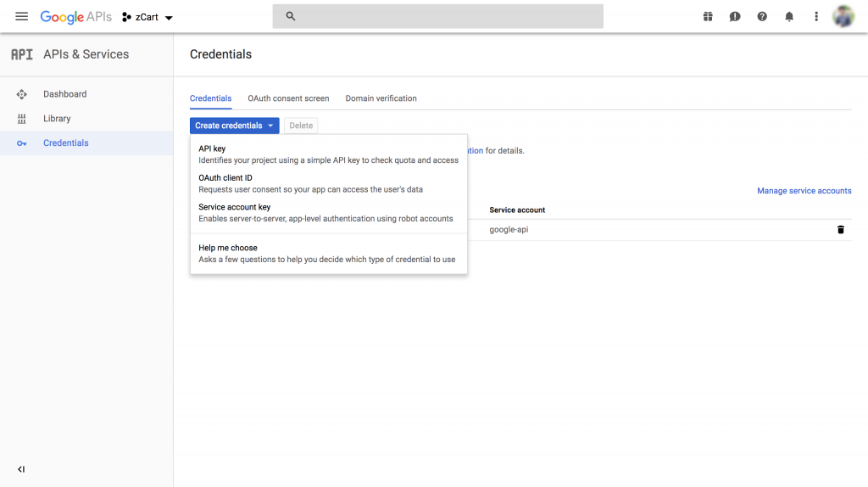Click the google-api service account cell
The width and height of the screenshot is (868, 487).
pyautogui.click(x=509, y=229)
